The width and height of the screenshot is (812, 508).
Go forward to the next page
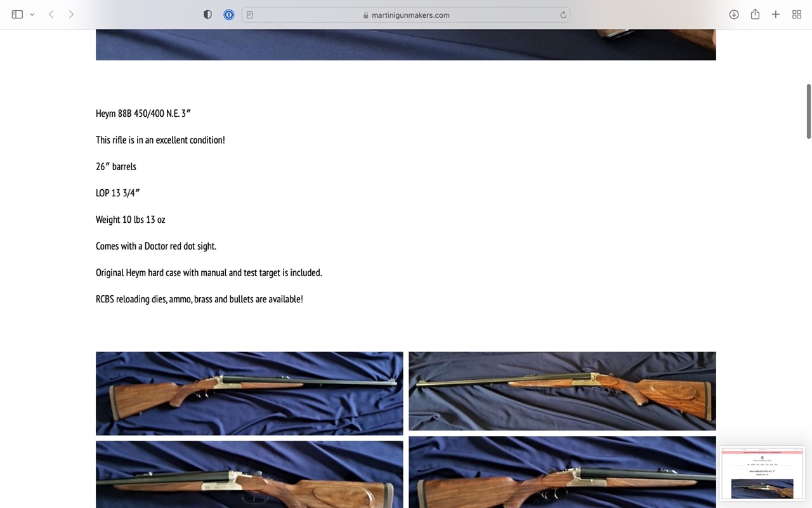point(71,15)
